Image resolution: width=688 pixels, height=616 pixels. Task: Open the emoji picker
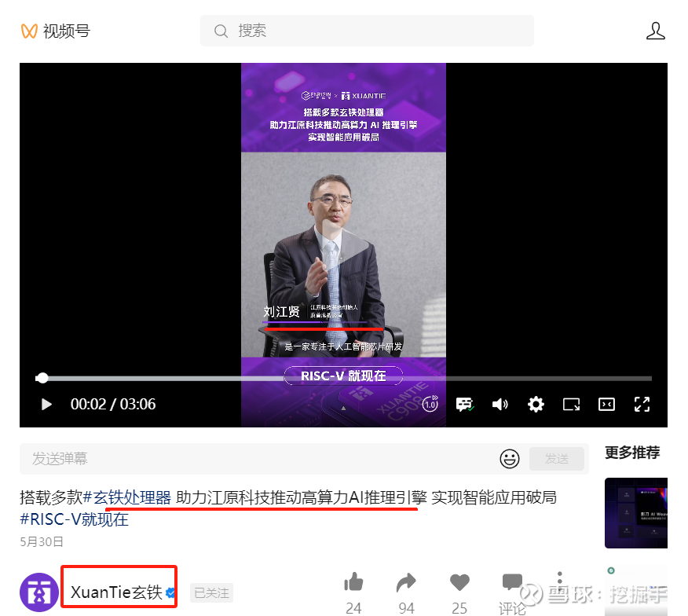510,459
